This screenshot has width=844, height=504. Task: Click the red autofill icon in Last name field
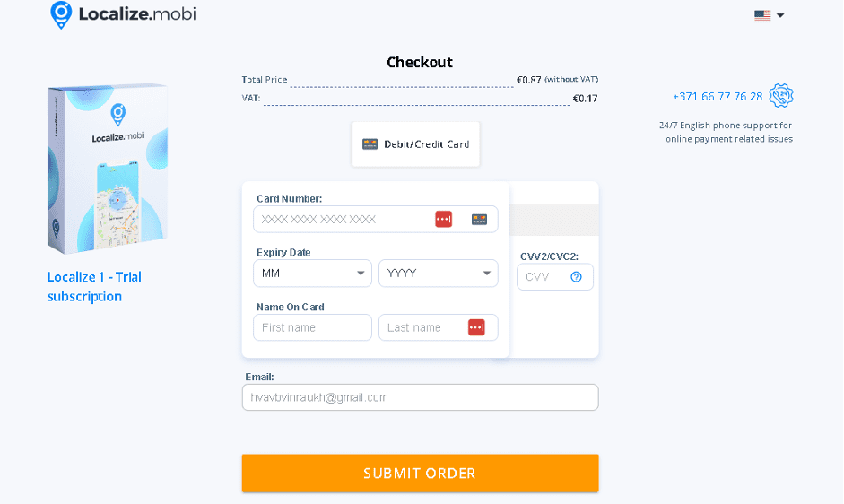pyautogui.click(x=476, y=327)
